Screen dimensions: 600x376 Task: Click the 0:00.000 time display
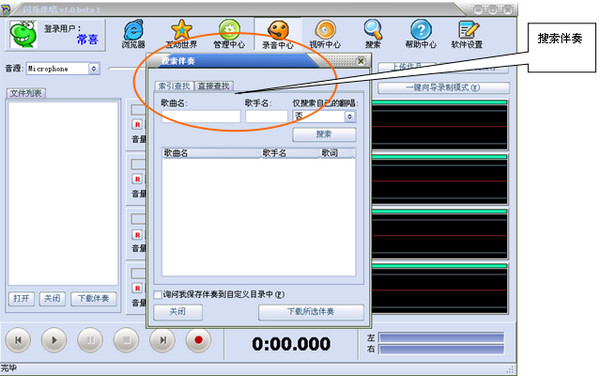tap(291, 344)
